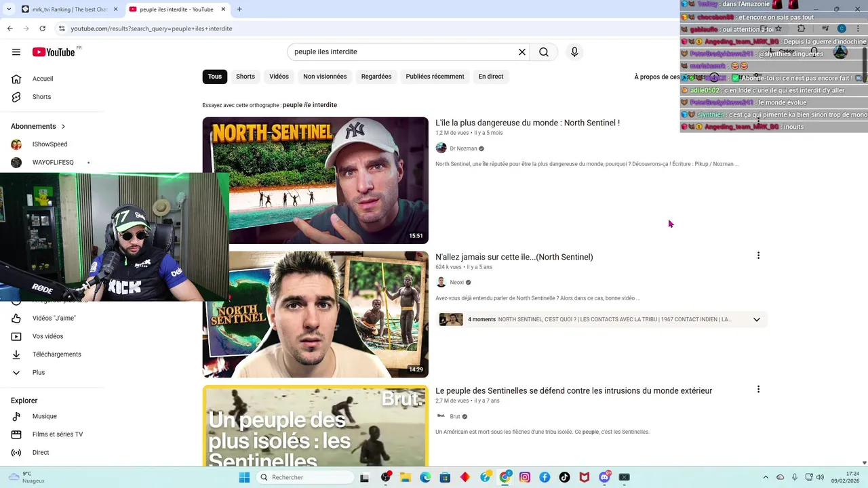
Task: Select the En direct filter chip
Action: click(491, 77)
